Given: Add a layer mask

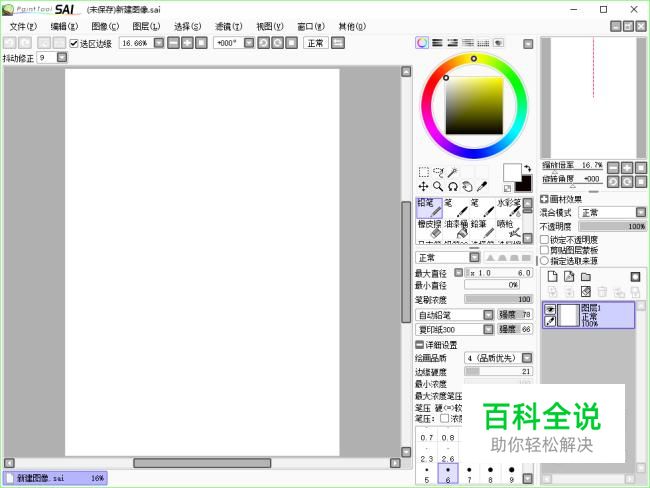Looking at the screenshot, I should click(x=635, y=277).
